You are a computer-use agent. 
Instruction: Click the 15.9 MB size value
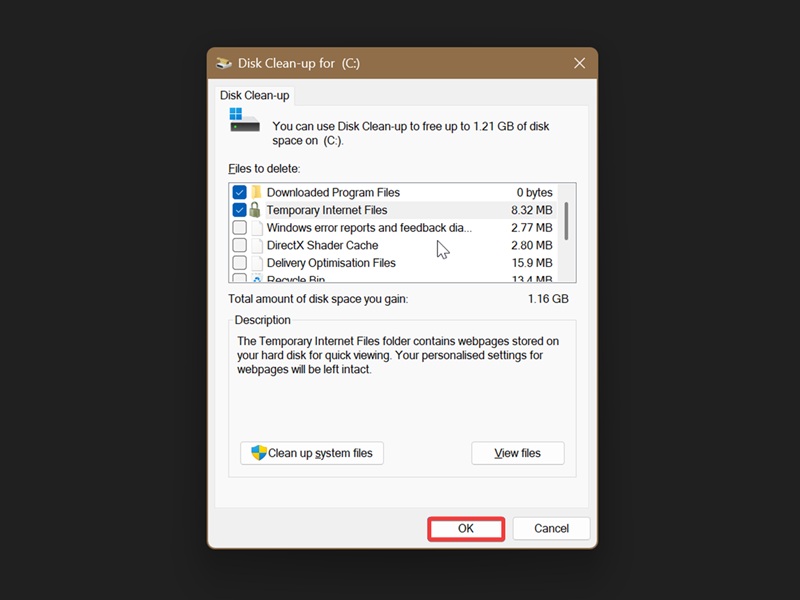[532, 263]
